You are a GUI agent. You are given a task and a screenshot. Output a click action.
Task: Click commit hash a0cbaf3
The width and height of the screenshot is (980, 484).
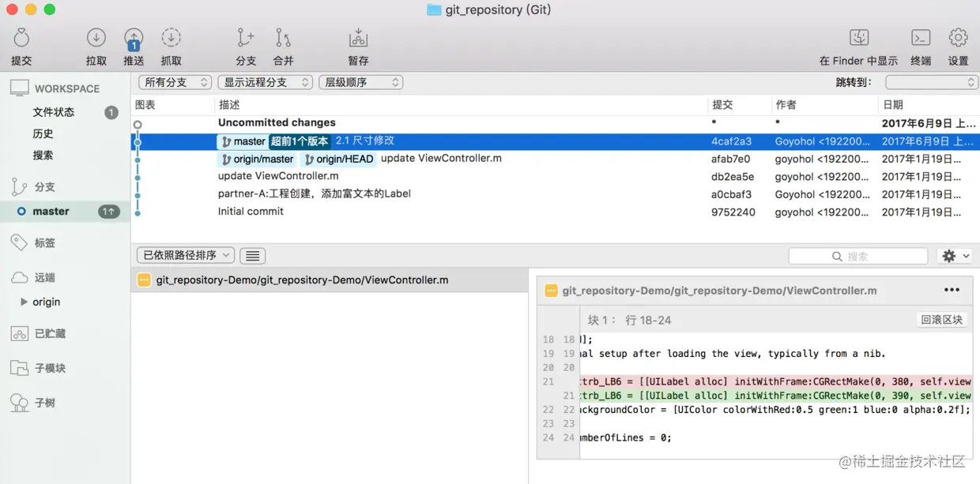(732, 194)
